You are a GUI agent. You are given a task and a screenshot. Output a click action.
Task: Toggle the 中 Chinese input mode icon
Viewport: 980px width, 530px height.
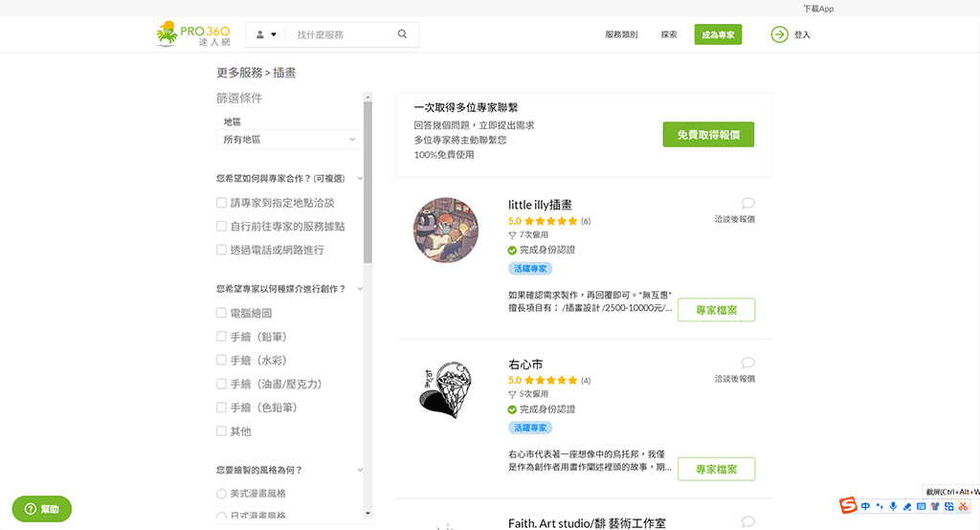(x=865, y=506)
